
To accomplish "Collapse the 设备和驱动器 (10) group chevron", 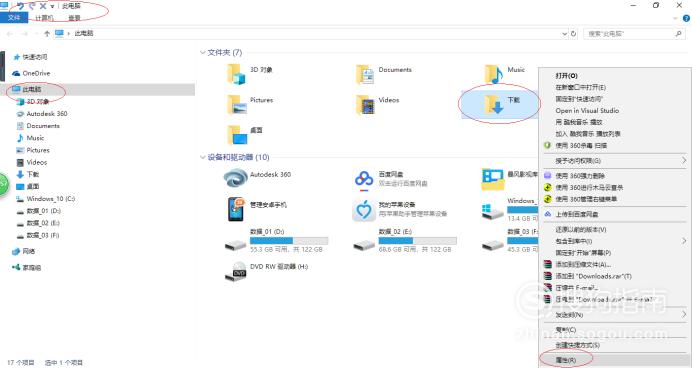I will (203, 157).
